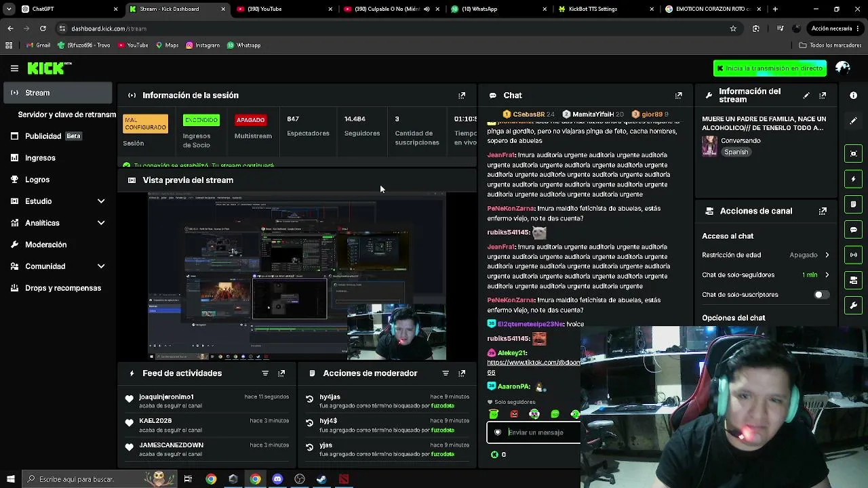The width and height of the screenshot is (868, 488).
Task: Pop out the Información de la sesión panel
Action: [x=462, y=96]
